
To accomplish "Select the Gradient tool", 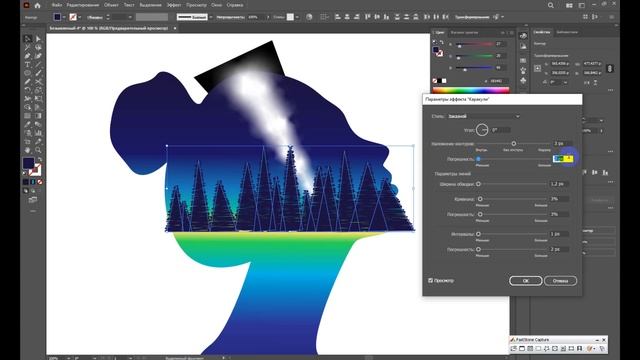I will pos(38,116).
